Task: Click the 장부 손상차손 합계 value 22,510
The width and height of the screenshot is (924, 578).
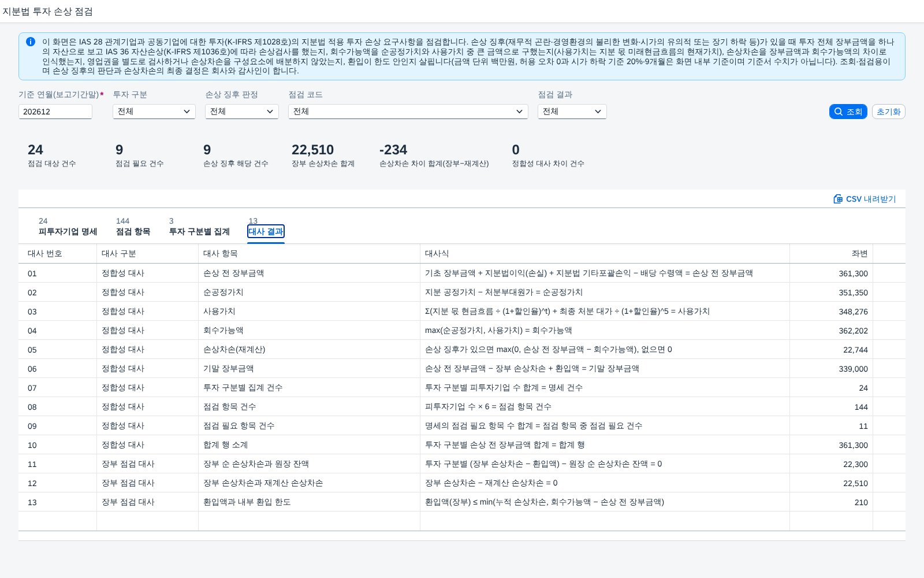Action: pos(312,150)
